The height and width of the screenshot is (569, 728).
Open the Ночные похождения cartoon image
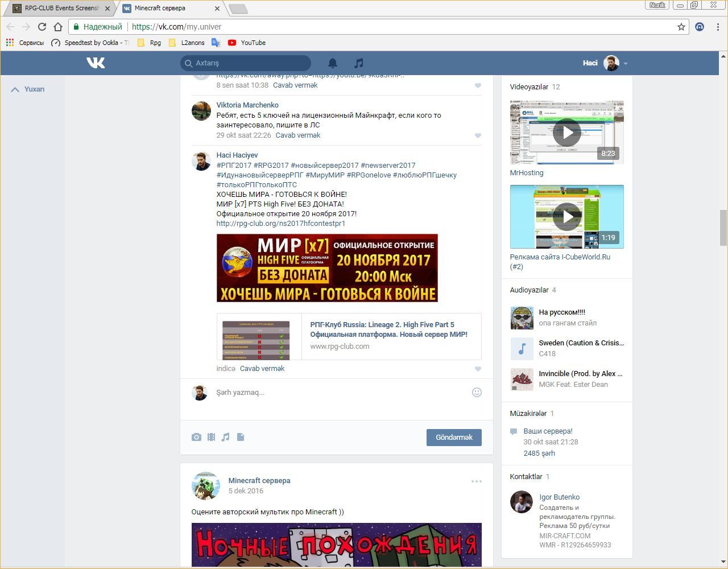tap(337, 545)
